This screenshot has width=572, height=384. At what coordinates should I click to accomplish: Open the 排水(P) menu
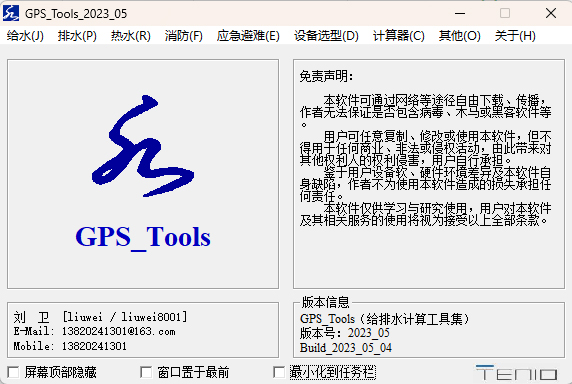[77, 36]
